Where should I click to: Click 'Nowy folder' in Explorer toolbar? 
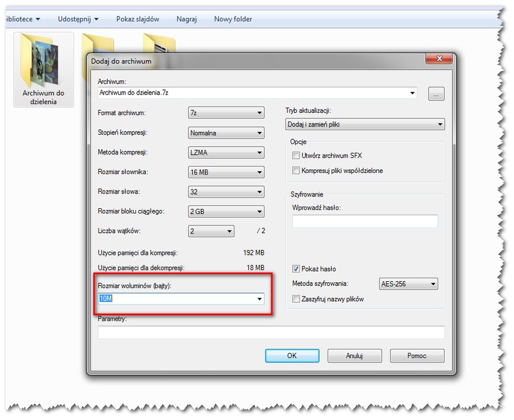[233, 19]
